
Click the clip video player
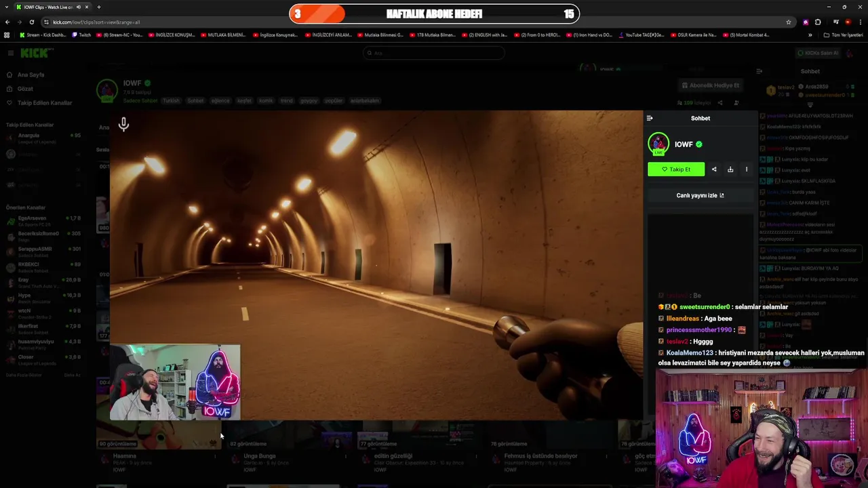(x=376, y=265)
